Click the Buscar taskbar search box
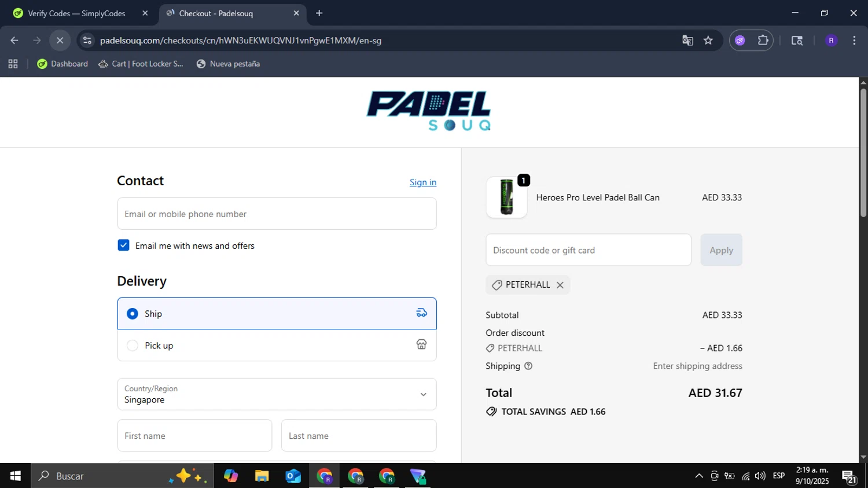Viewport: 868px width, 488px height. 122,476
